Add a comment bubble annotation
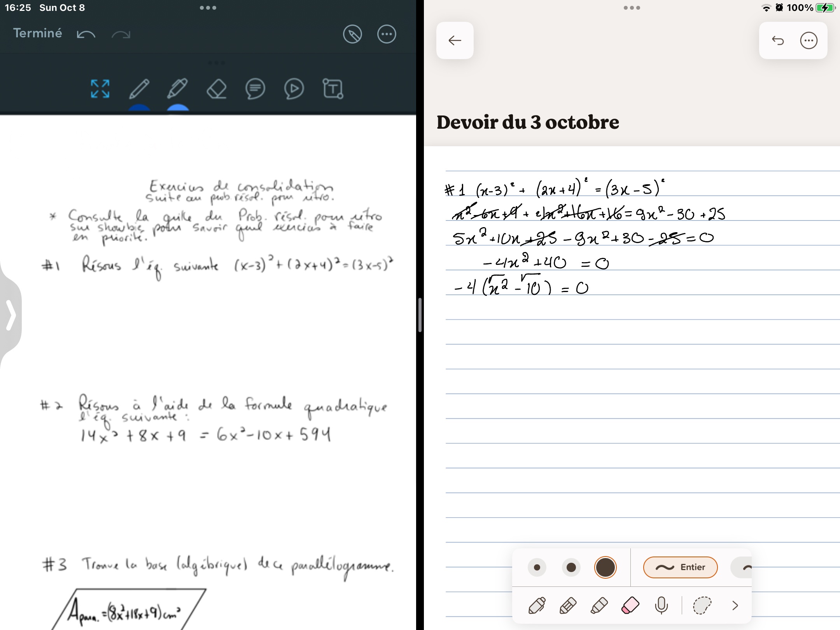The height and width of the screenshot is (630, 840). [255, 89]
